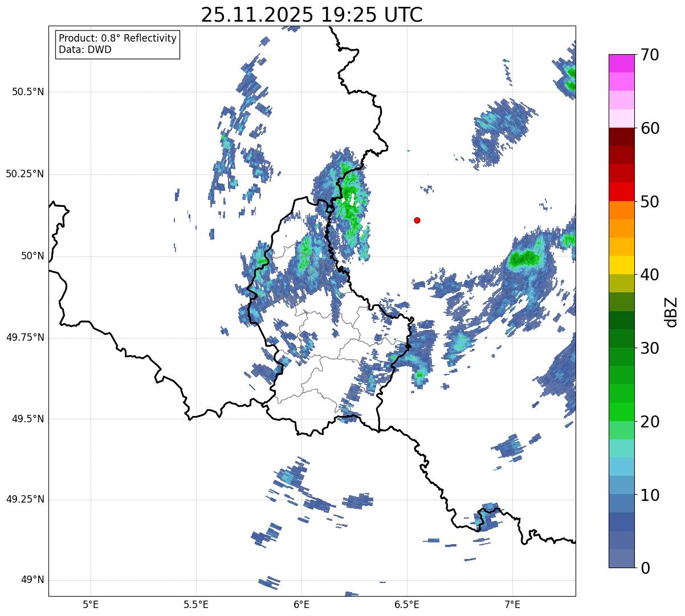Click the light cyan colorbar segment near 15
Viewport: 685px width, 616px height.
[x=622, y=448]
